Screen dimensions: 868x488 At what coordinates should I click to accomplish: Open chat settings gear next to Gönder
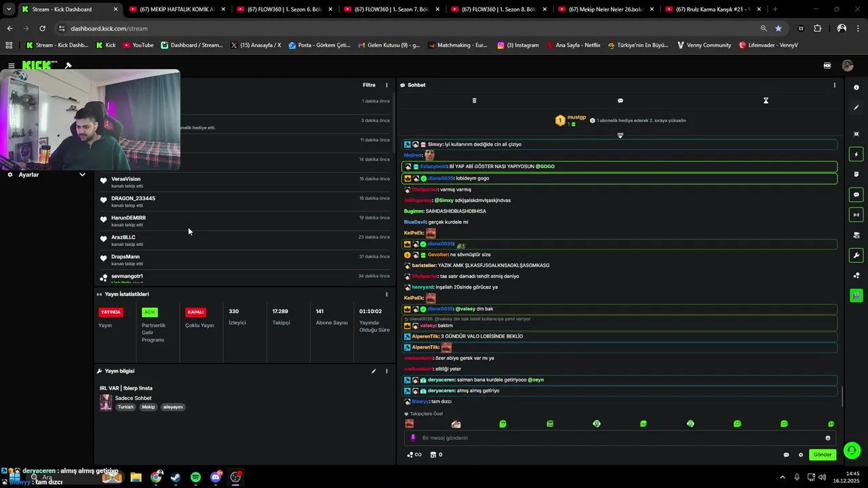coord(801,455)
